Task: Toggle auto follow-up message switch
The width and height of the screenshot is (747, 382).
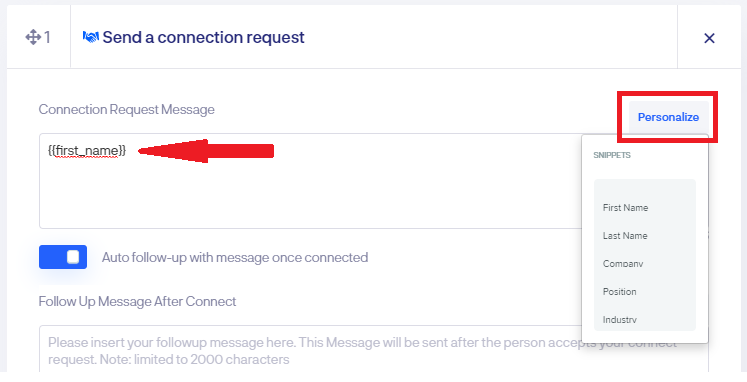Action: [x=63, y=257]
